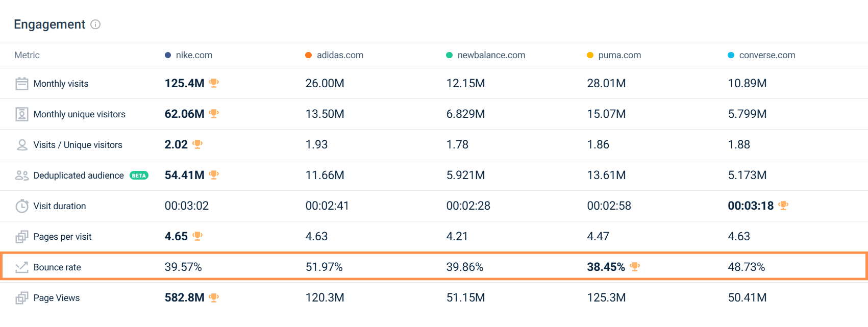Image resolution: width=868 pixels, height=327 pixels.
Task: Click the trophy next to 54.41M
Action: (214, 174)
